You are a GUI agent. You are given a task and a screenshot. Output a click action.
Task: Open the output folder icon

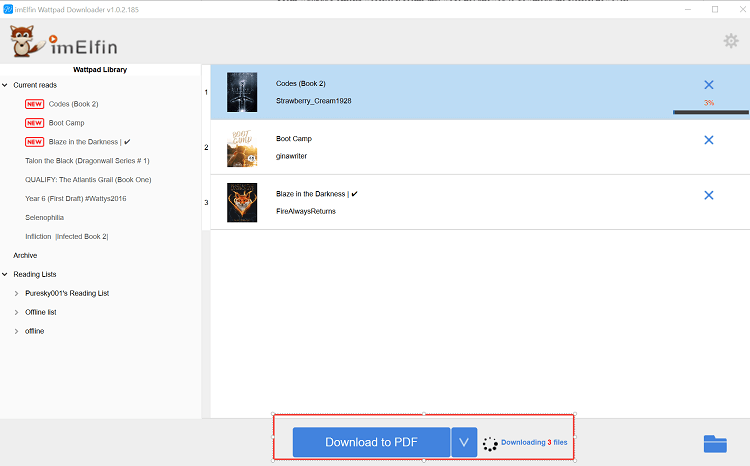point(715,444)
